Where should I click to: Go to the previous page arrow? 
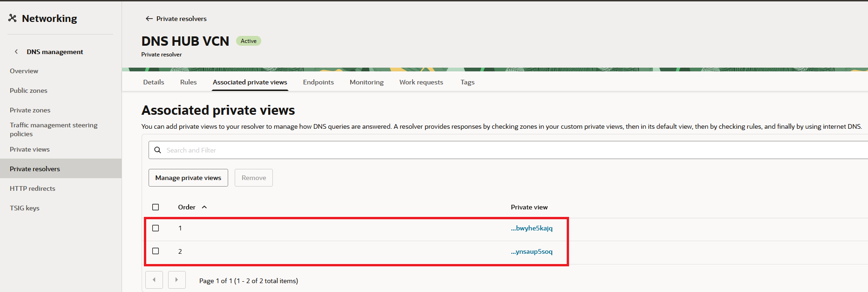pyautogui.click(x=154, y=280)
